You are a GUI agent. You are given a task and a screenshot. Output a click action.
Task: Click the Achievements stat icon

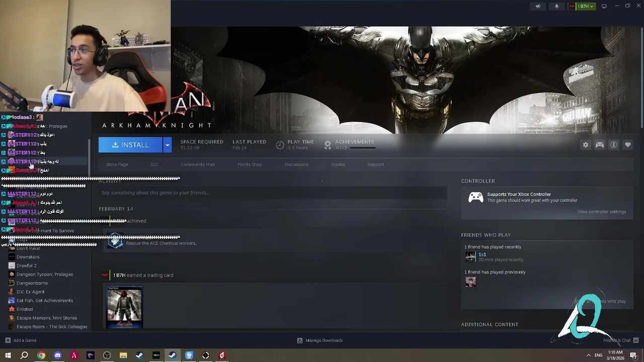pyautogui.click(x=328, y=145)
